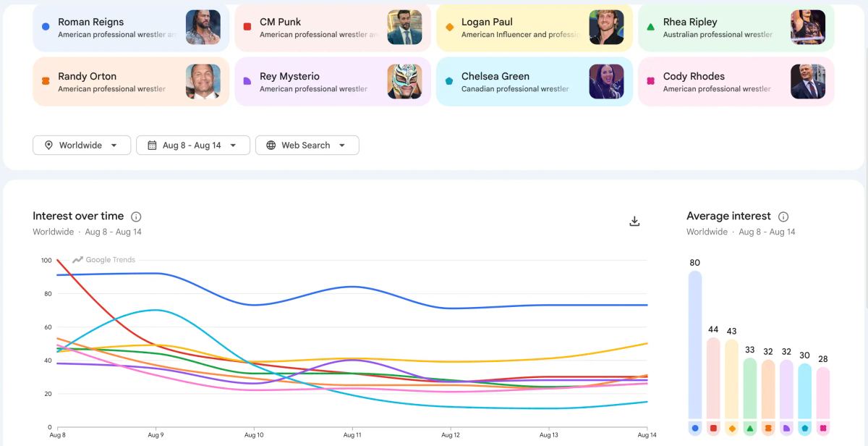Open the Web Search type dropdown
Screen dimensions: 868x446
307,145
